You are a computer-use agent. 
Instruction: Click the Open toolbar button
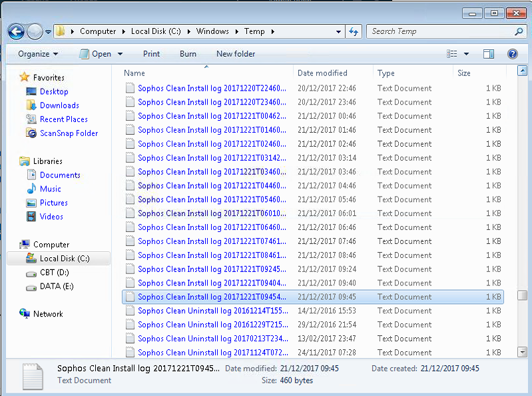click(x=95, y=53)
